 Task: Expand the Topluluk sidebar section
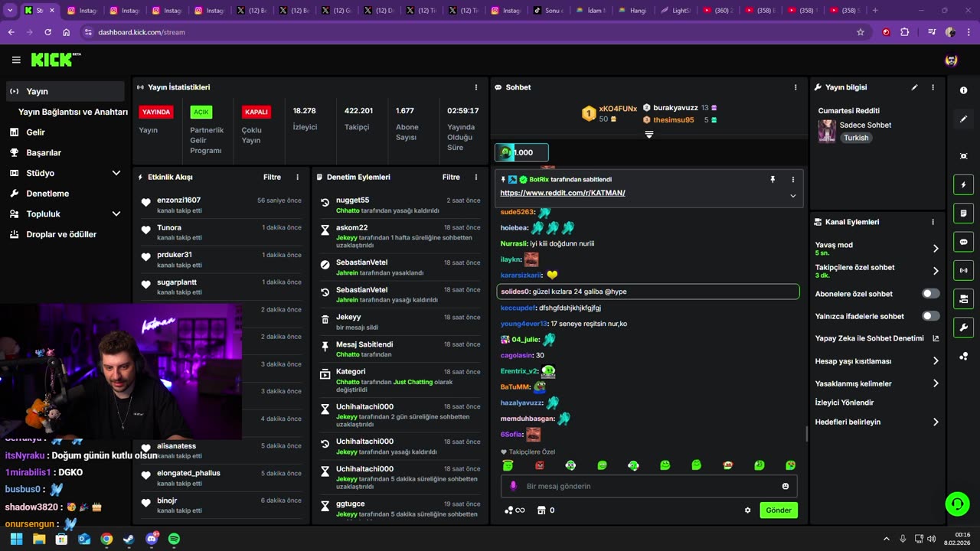(x=116, y=214)
